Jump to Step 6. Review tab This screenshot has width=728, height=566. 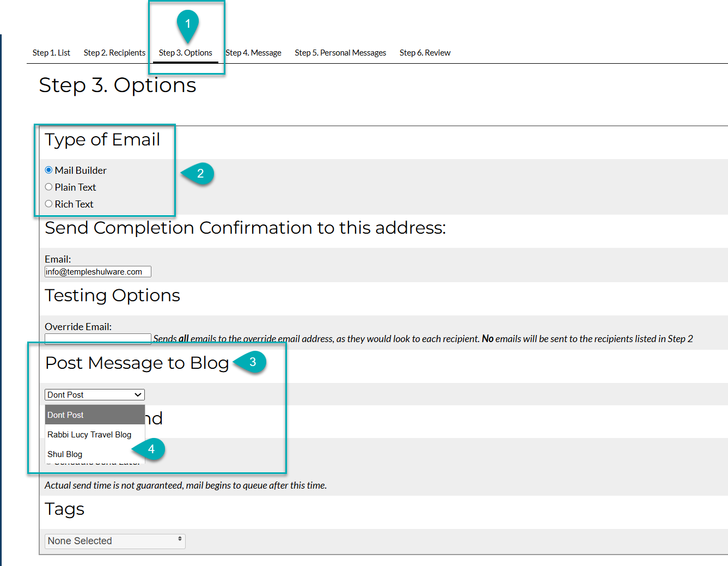click(425, 53)
